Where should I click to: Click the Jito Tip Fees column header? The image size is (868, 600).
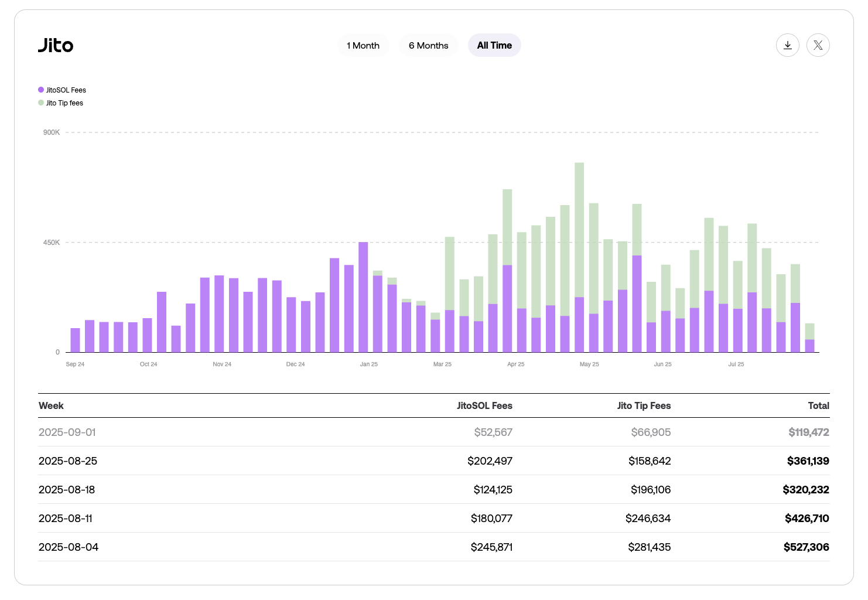644,405
